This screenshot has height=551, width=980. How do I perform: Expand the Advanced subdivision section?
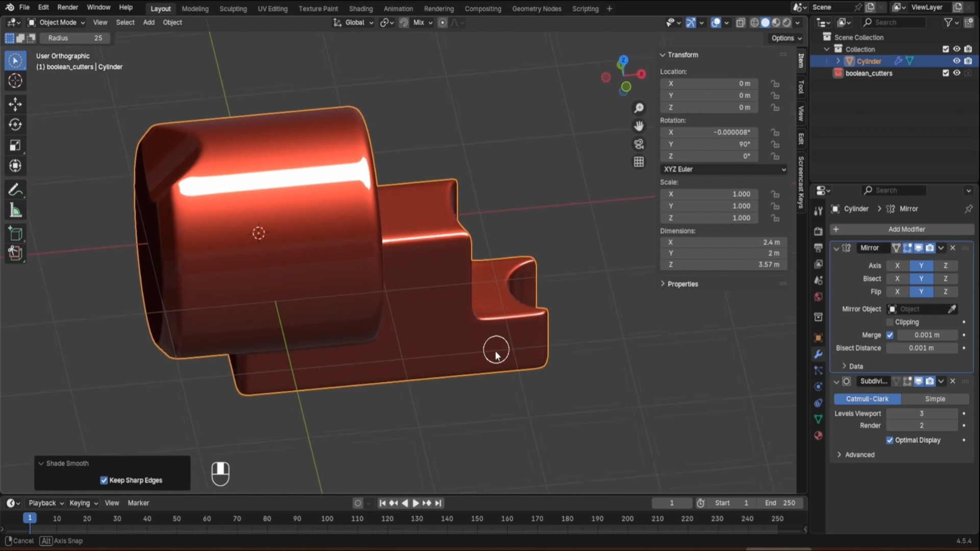click(859, 455)
